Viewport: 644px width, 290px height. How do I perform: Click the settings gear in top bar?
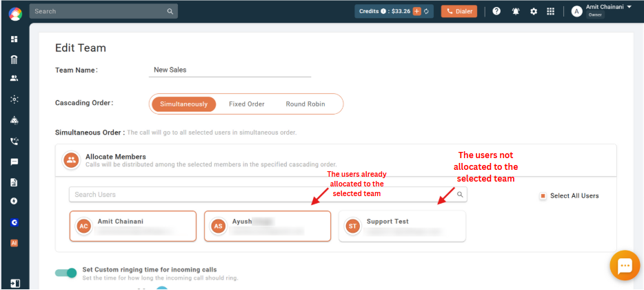pos(534,12)
